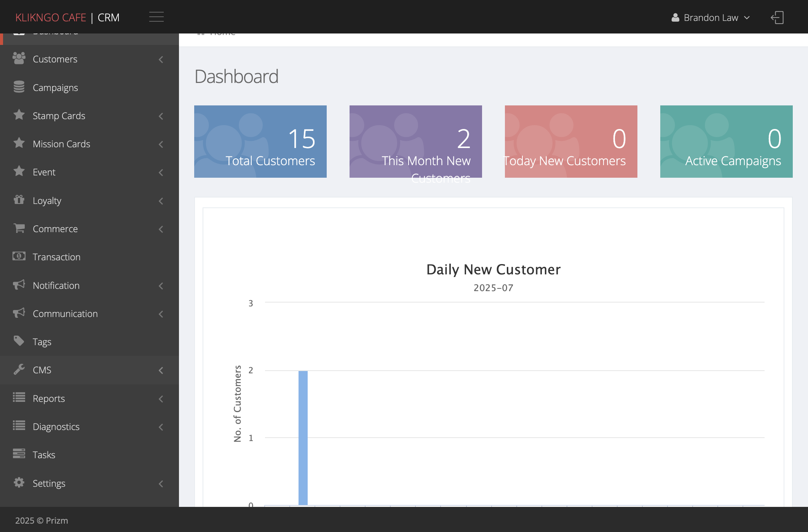
Task: Expand the Commerce submenu chevron
Action: click(x=161, y=229)
